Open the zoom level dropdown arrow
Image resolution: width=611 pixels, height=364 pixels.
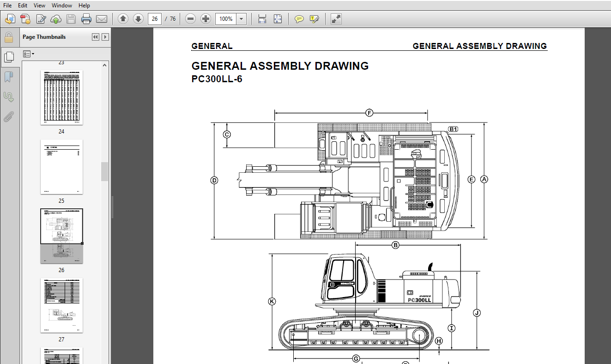tap(242, 19)
